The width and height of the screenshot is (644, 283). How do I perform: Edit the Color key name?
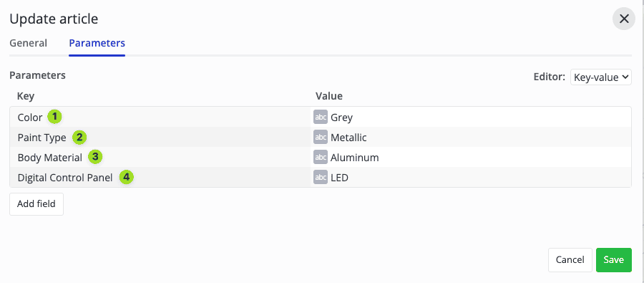30,117
